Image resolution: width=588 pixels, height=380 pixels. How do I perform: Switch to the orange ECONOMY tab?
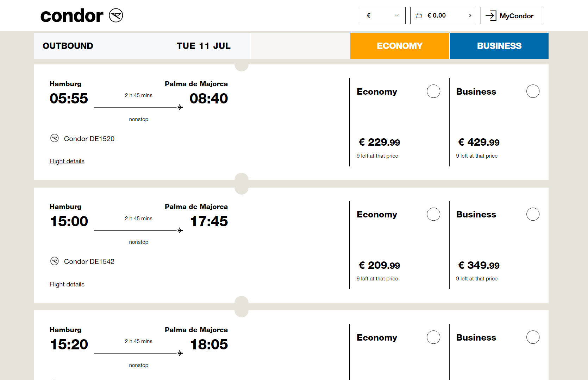[400, 46]
